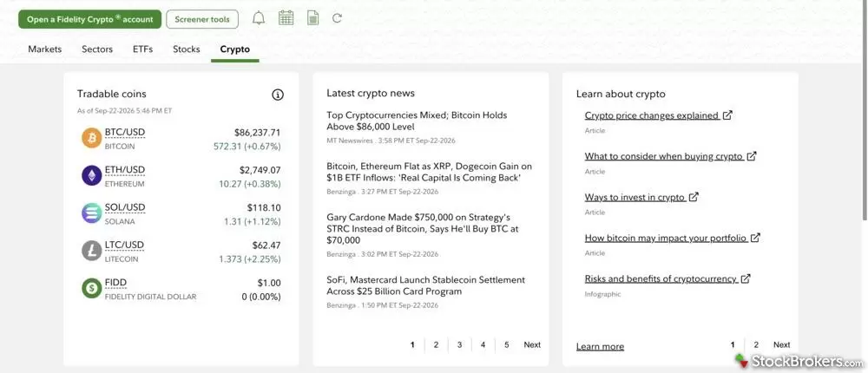Click the page vertical scrollbar
This screenshot has width=868, height=373.
[x=865, y=111]
